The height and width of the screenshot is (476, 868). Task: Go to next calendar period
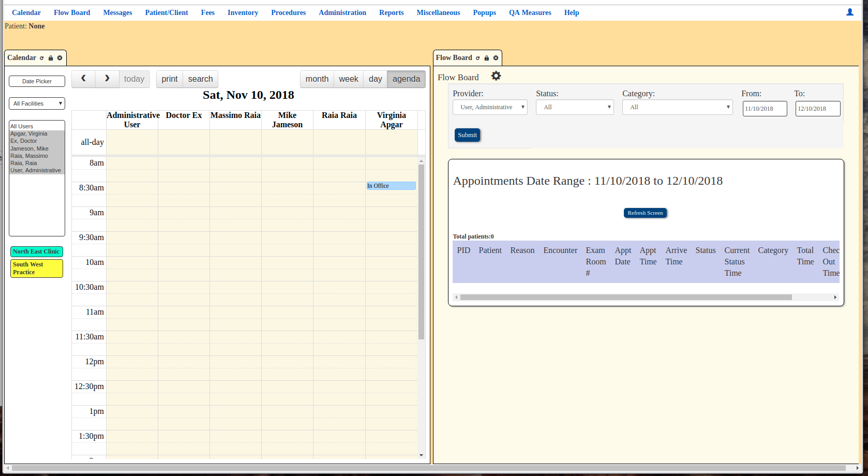pyautogui.click(x=107, y=79)
